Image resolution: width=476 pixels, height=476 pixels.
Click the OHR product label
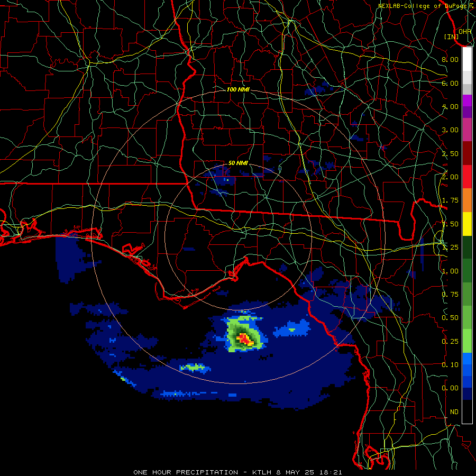465,32
